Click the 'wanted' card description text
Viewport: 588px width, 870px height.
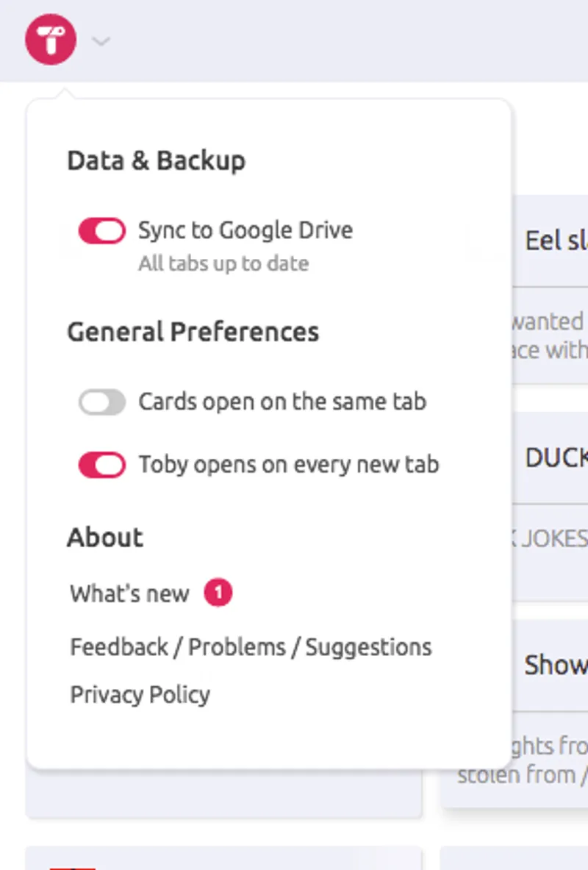click(548, 321)
